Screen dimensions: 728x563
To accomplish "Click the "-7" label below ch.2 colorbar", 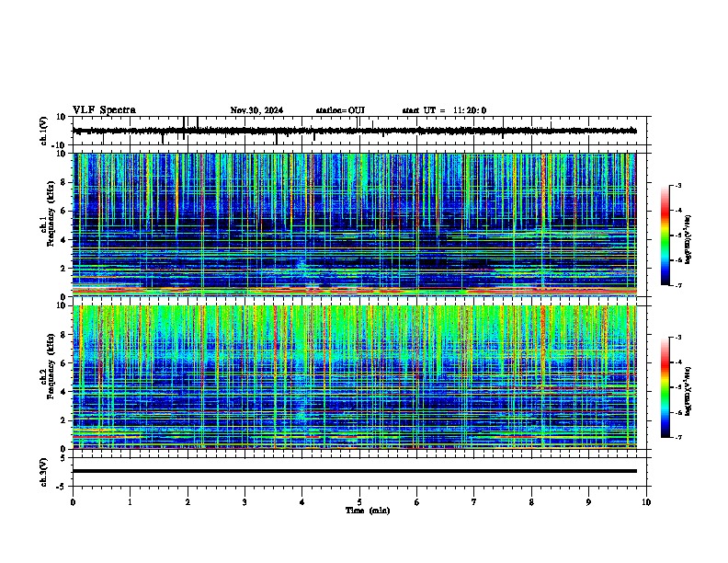I will point(677,437).
